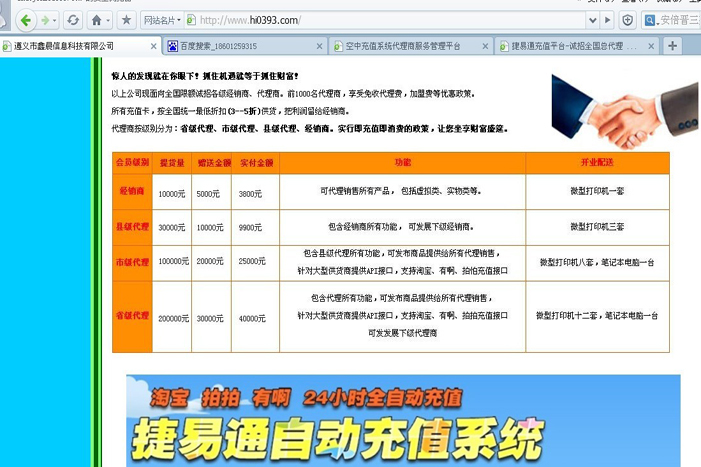Open the 网站名片 dropdown

162,20
